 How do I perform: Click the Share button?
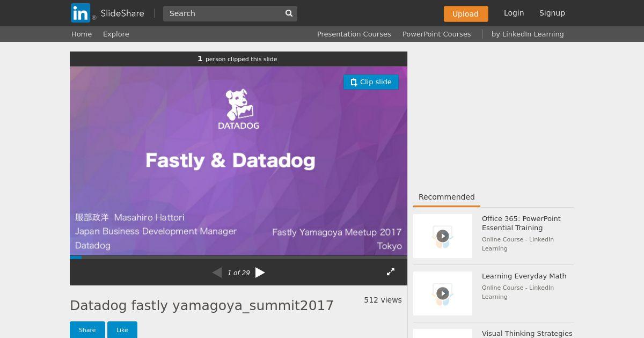click(87, 330)
